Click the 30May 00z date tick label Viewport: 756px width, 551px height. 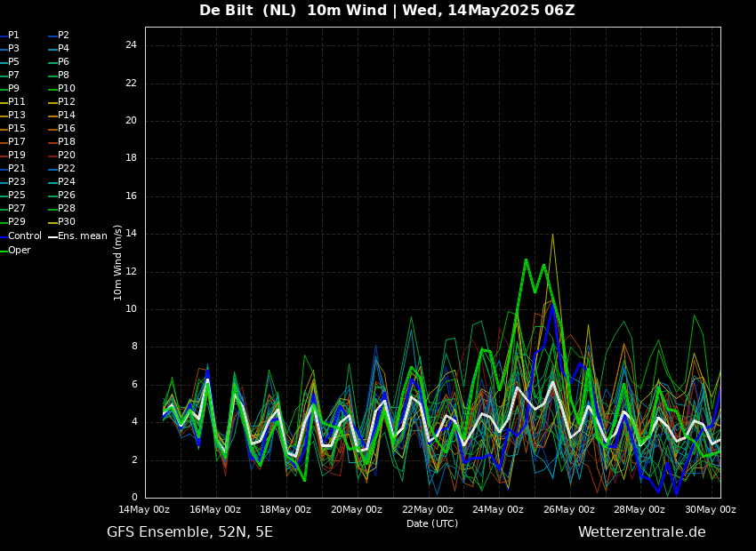(710, 510)
